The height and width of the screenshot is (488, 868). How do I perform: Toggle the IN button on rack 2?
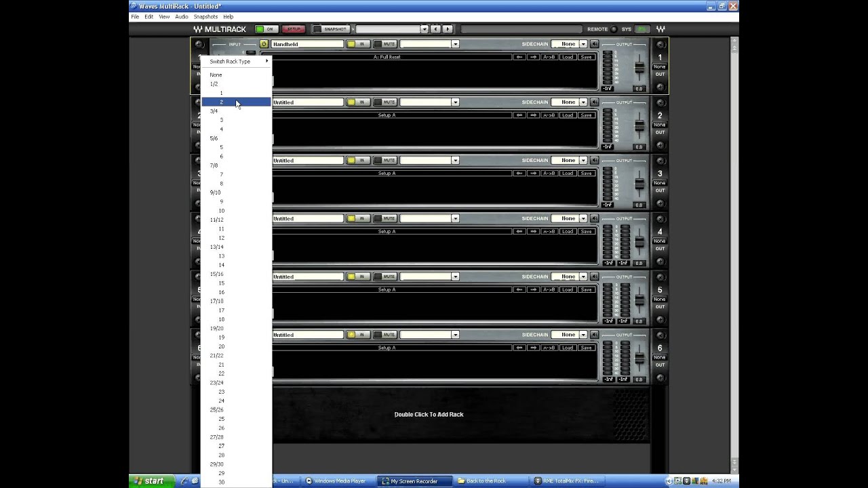tap(358, 102)
